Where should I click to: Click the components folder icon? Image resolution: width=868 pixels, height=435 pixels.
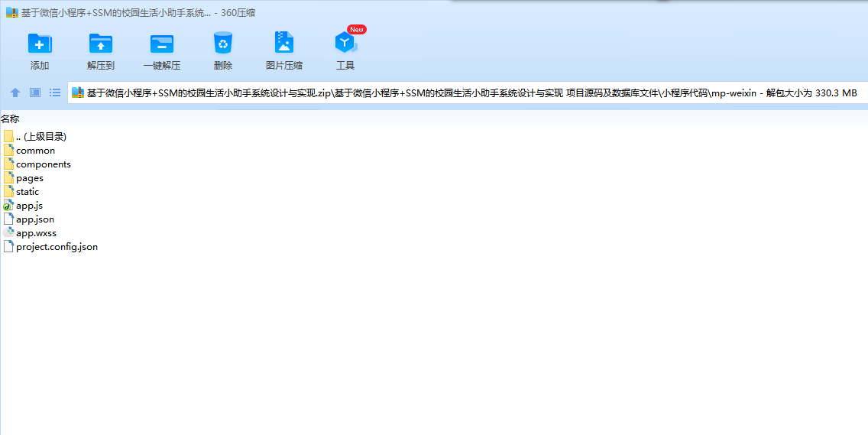[8, 164]
